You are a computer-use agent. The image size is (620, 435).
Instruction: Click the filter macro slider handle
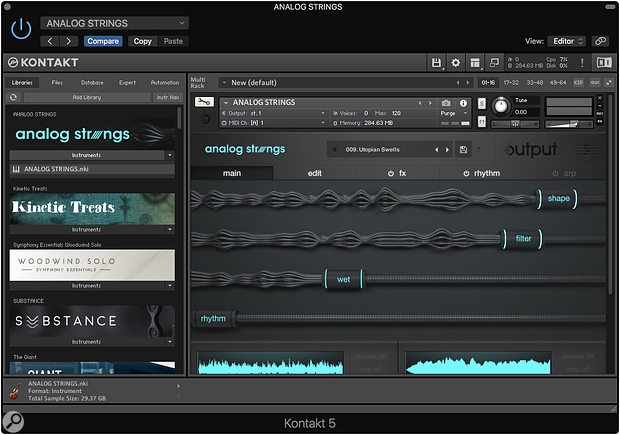523,238
